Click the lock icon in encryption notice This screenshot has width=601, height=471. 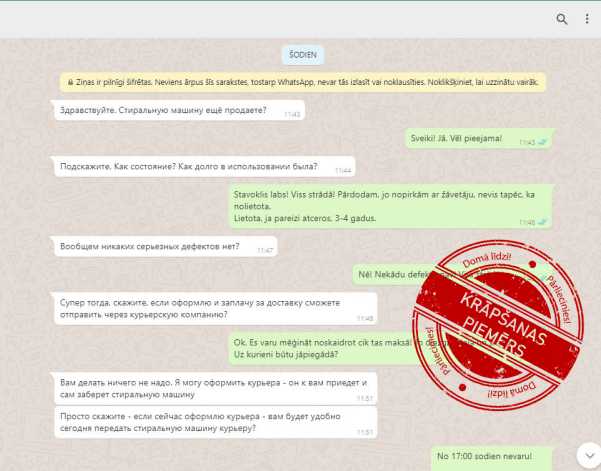[67, 83]
